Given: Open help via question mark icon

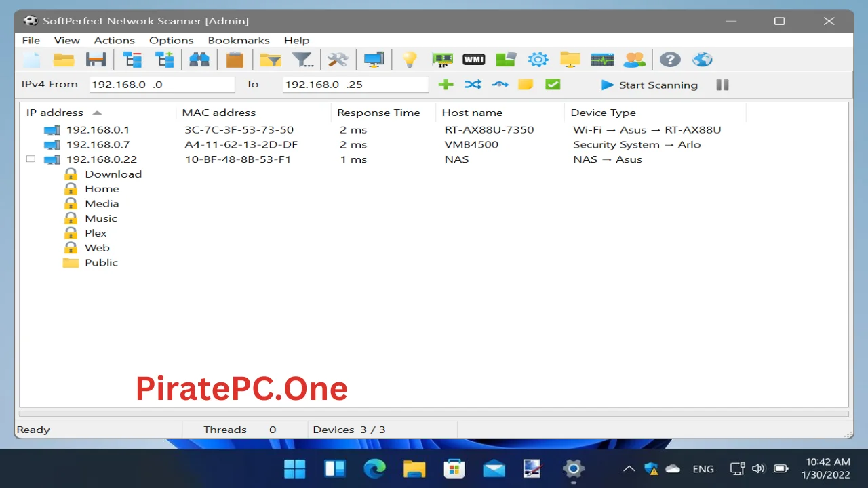Looking at the screenshot, I should click(670, 60).
